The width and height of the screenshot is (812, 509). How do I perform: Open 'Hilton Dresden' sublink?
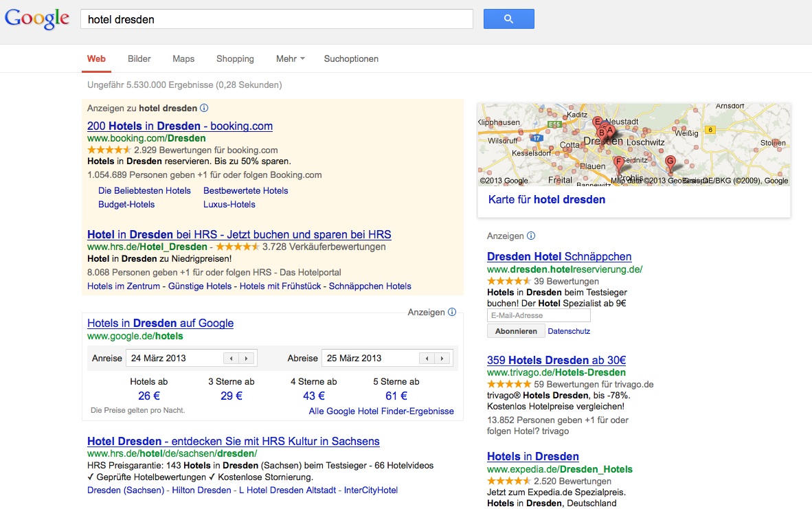(x=201, y=490)
